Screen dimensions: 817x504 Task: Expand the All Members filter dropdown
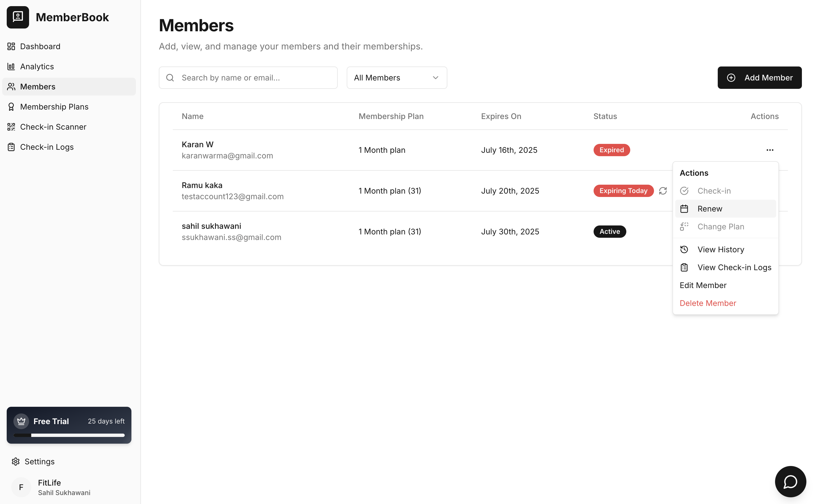[396, 78]
